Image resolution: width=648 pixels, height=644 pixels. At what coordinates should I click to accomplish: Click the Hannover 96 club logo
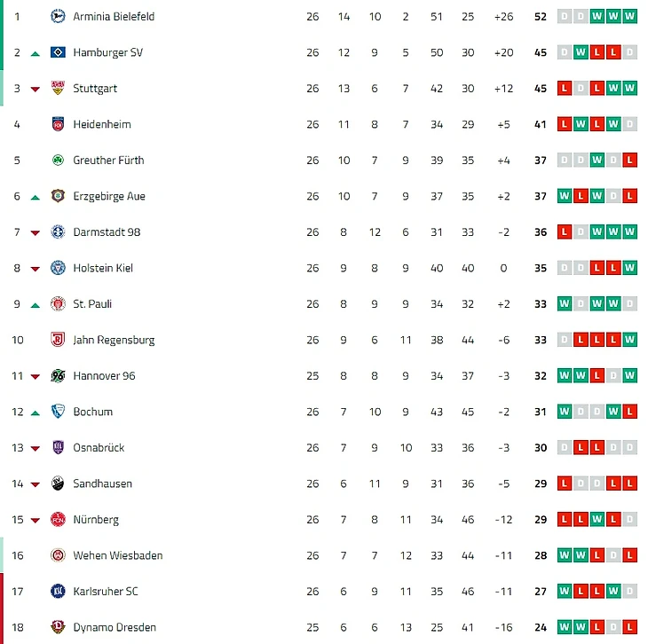58,375
